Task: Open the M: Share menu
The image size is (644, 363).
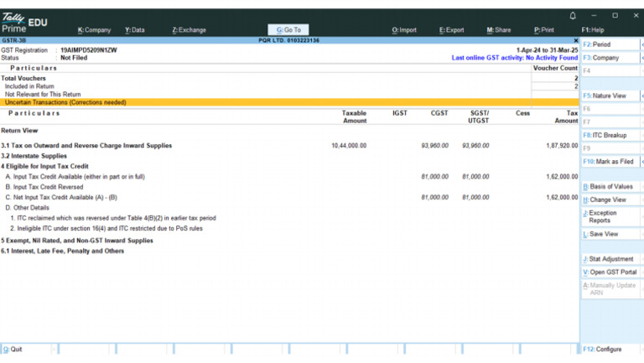Action: (499, 30)
